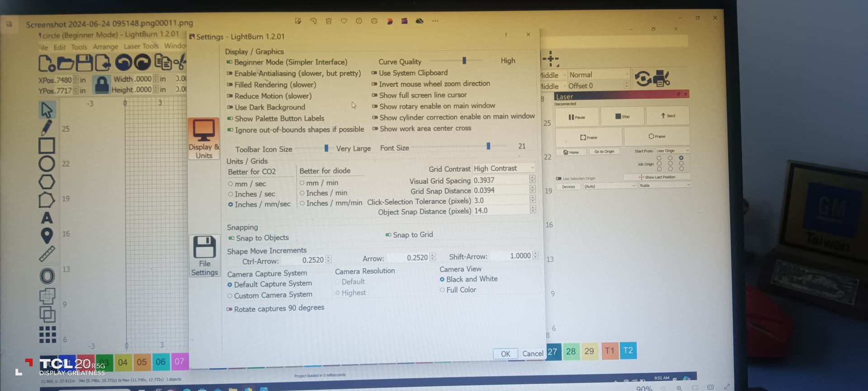Screen dimensions: 868x391
Task: Toggle Enable Antialiasing switch
Action: point(230,73)
